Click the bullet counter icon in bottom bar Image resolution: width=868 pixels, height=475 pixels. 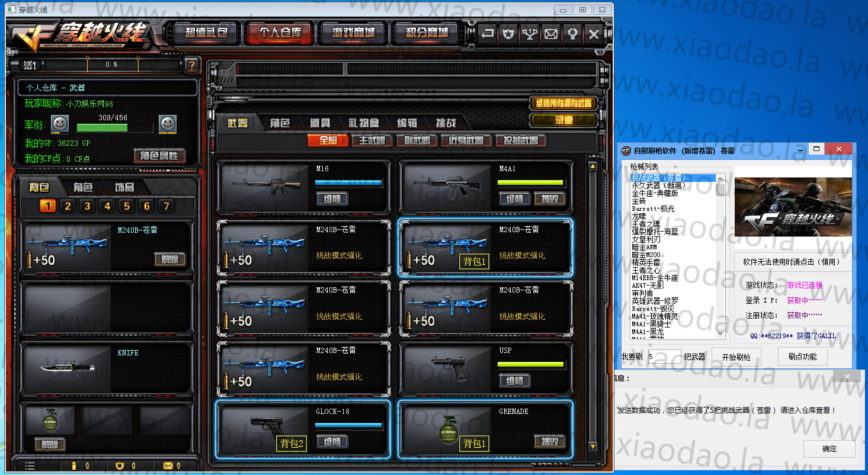[74, 466]
